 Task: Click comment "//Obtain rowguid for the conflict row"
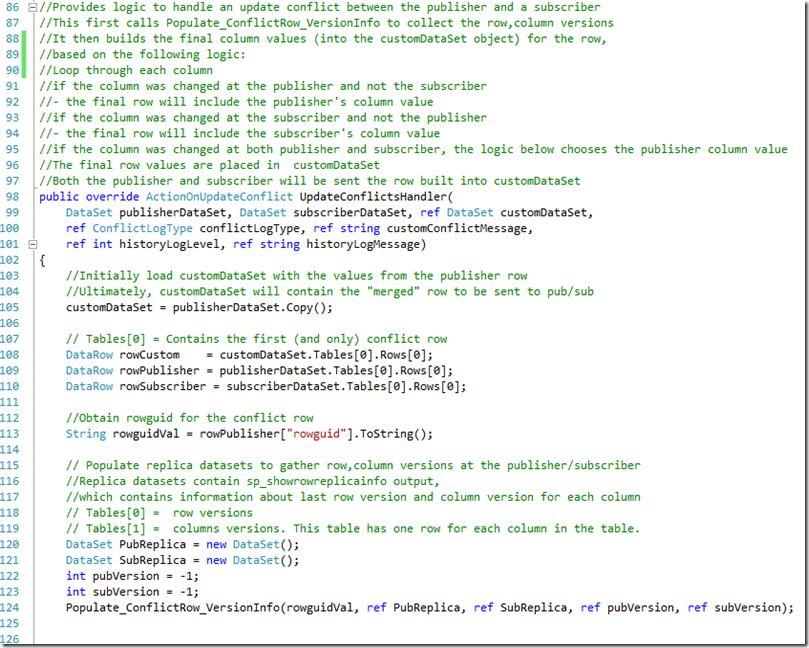(x=189, y=418)
